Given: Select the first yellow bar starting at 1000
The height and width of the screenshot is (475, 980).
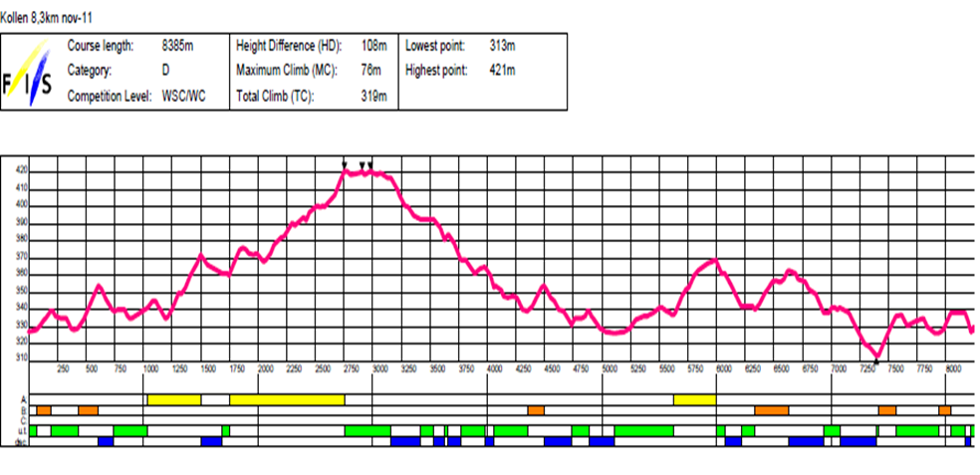Looking at the screenshot, I should click(174, 399).
